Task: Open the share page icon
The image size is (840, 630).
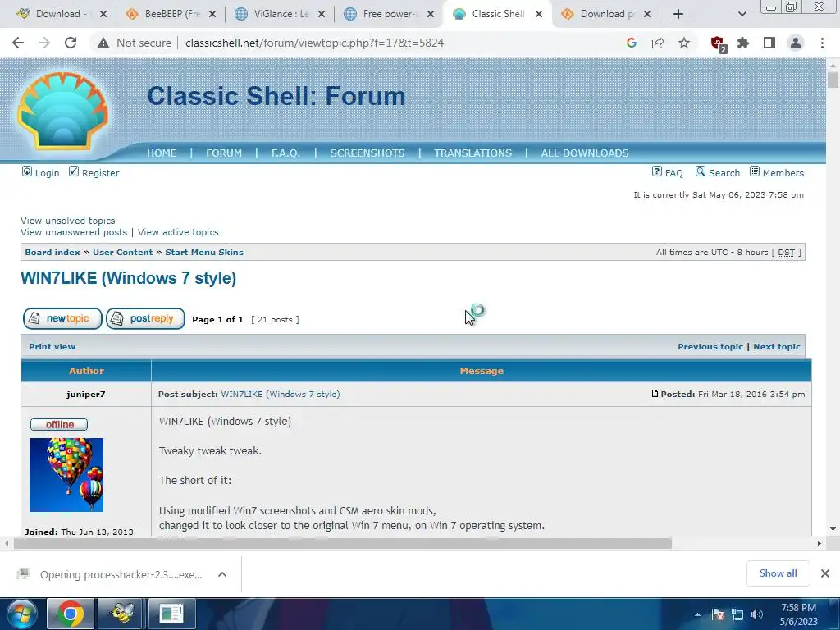Action: pos(658,43)
